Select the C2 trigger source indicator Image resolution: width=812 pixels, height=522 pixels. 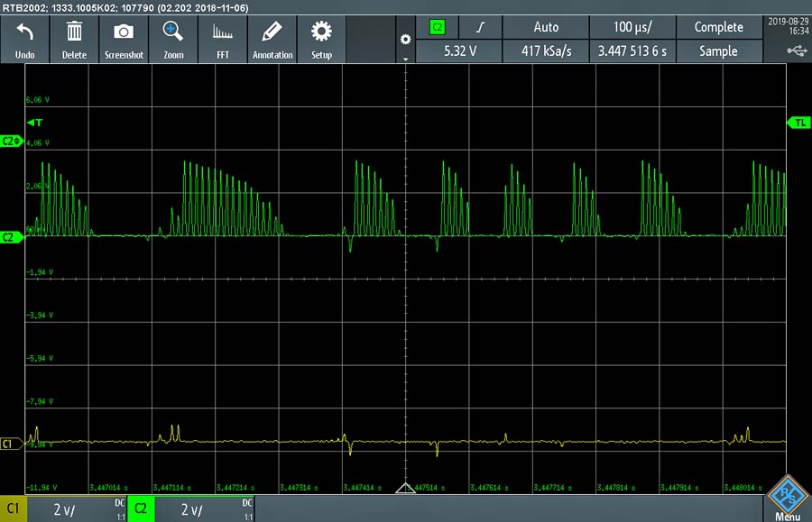pos(438,27)
